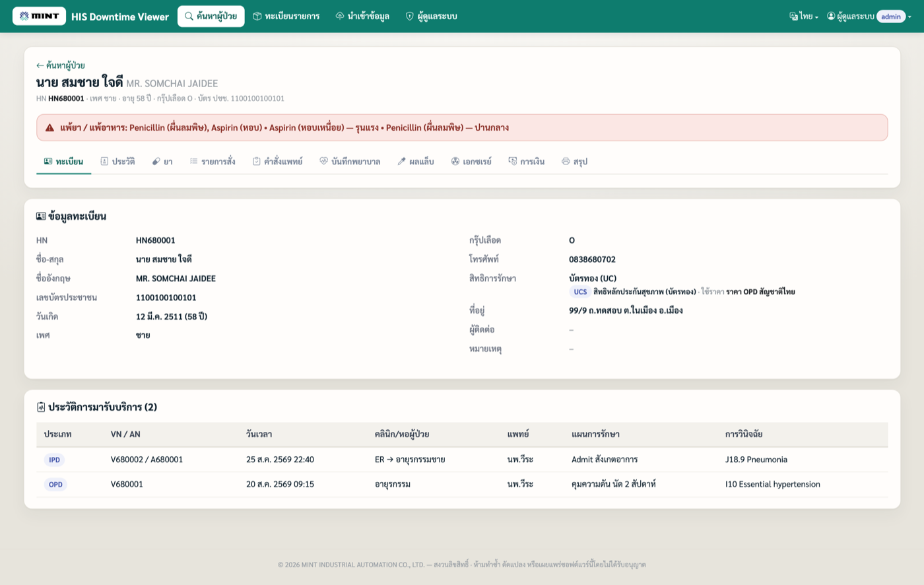
Task: Click the IPD badge in visit table
Action: pos(54,460)
